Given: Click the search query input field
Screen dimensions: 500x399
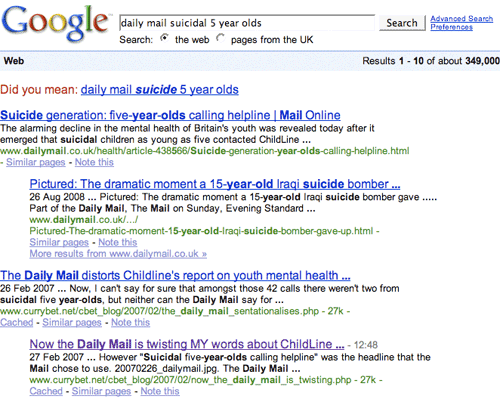Looking at the screenshot, I should pyautogui.click(x=247, y=23).
